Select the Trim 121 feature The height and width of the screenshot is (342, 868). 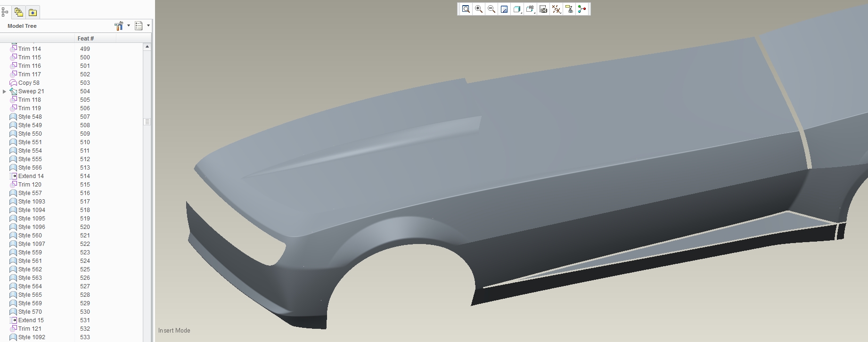pyautogui.click(x=25, y=329)
